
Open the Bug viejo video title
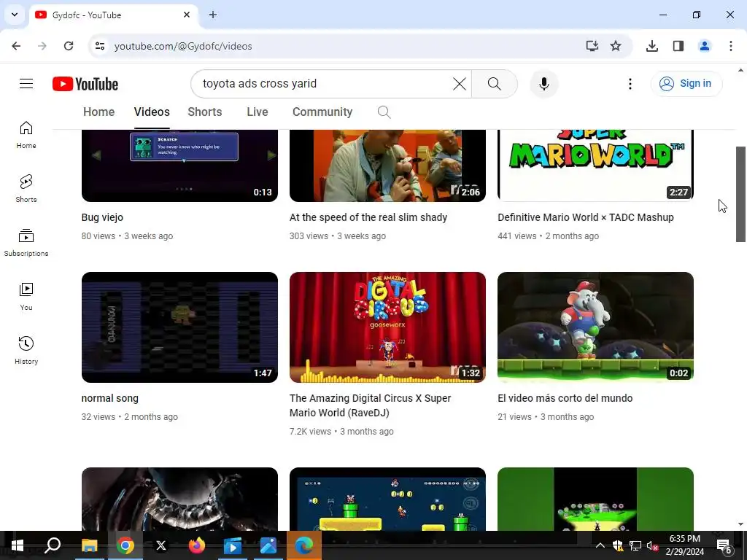(x=102, y=217)
